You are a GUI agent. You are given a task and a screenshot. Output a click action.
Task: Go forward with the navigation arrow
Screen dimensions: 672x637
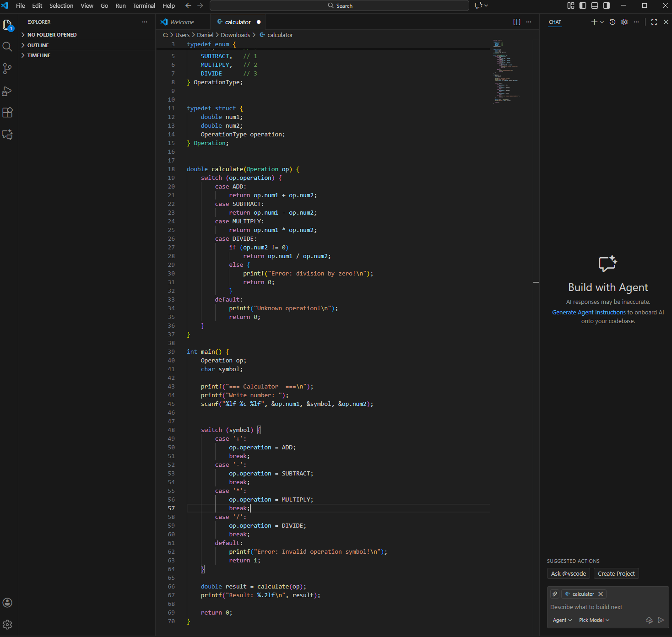(200, 5)
